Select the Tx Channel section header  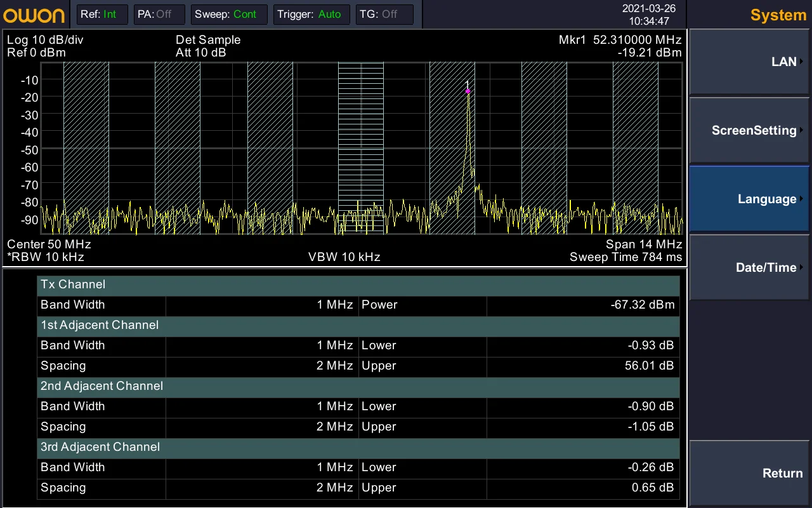pyautogui.click(x=358, y=284)
